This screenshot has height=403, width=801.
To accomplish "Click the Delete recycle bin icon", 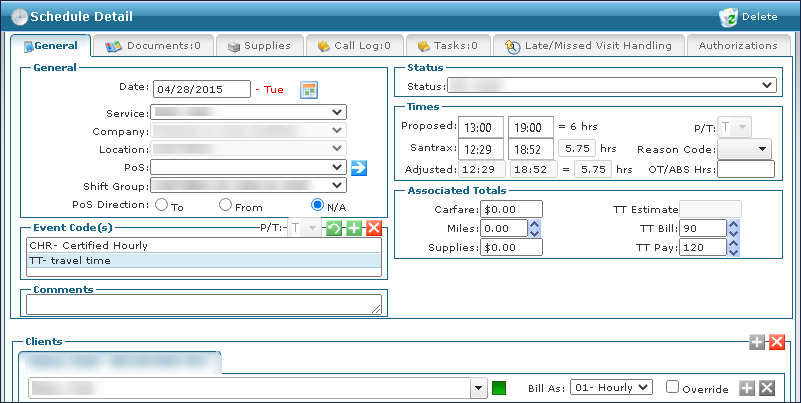I will [x=728, y=16].
